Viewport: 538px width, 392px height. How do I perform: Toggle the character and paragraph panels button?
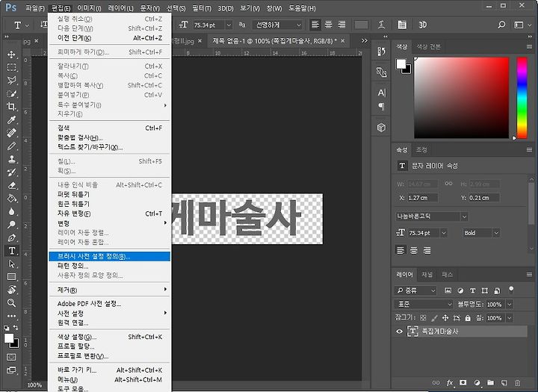[402, 25]
